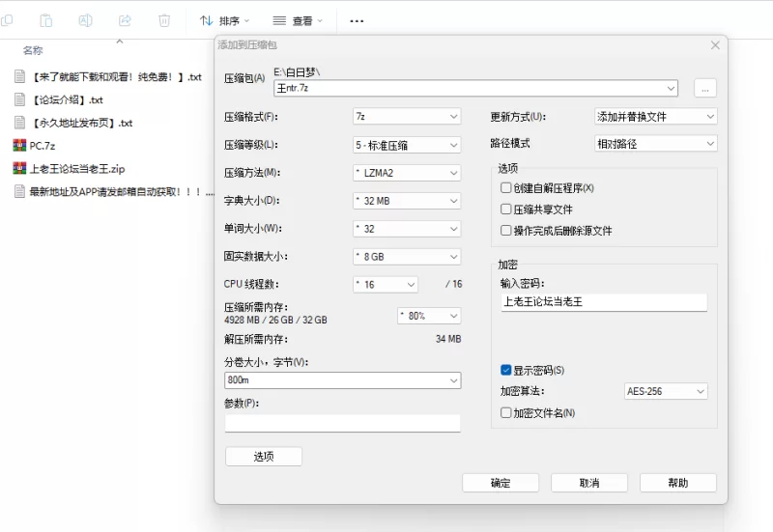
Task: Select the PC.7z archive file icon
Action: click(19, 146)
